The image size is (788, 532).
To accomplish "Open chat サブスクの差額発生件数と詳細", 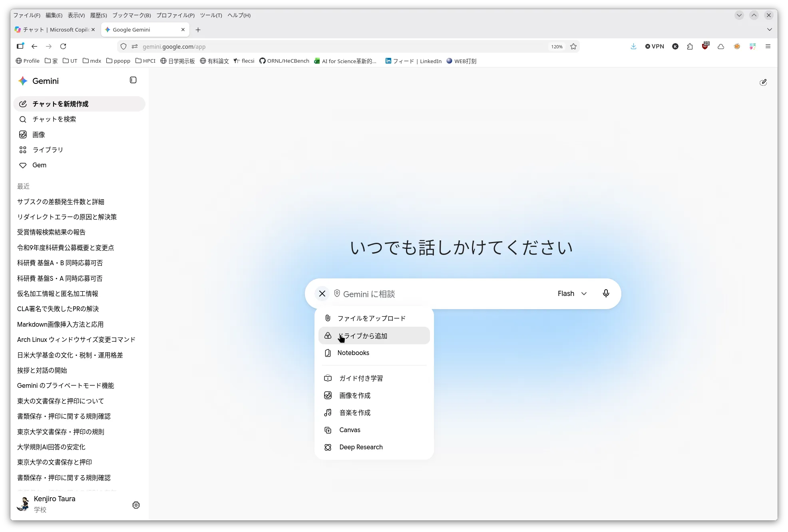I will pyautogui.click(x=61, y=202).
